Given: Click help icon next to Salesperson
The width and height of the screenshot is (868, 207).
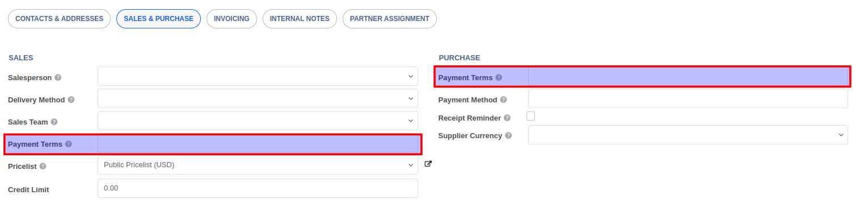Looking at the screenshot, I should pos(58,77).
